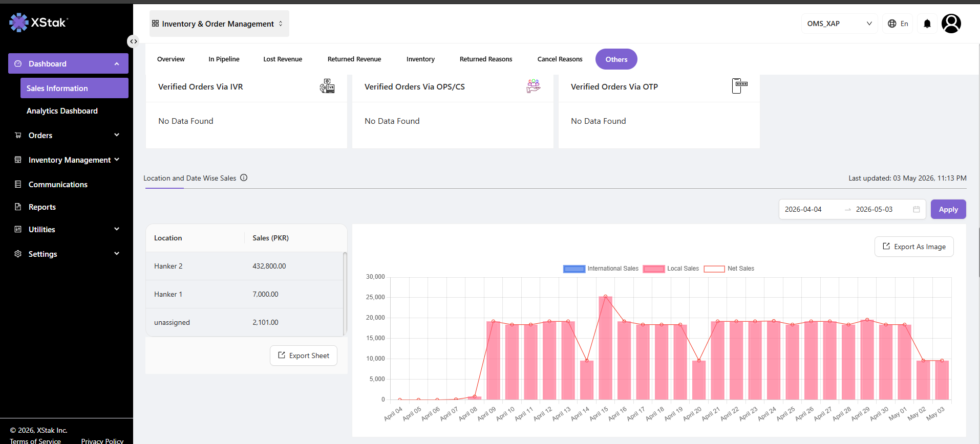Open Inventory & Order Management module selector
980x444 pixels.
click(x=219, y=24)
